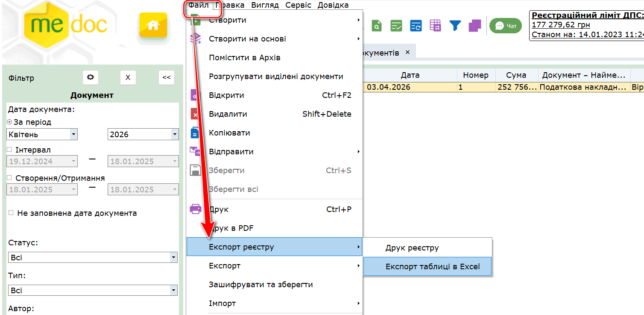Tick the 'Створення/Отримання' checkbox
This screenshot has height=315, width=644.
[x=10, y=178]
